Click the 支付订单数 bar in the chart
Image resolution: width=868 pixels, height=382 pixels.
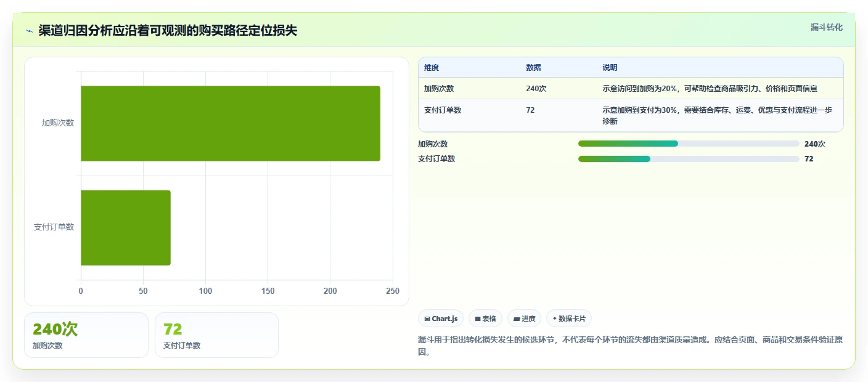126,227
